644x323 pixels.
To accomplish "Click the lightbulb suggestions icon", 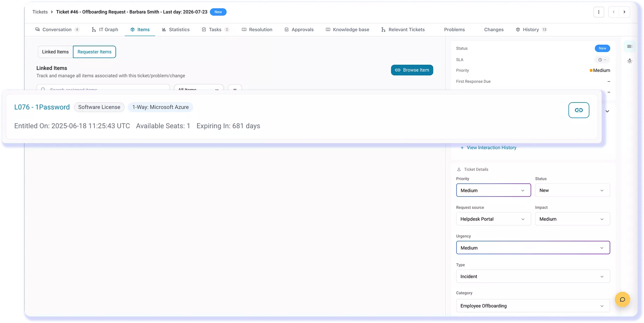I will point(630,61).
